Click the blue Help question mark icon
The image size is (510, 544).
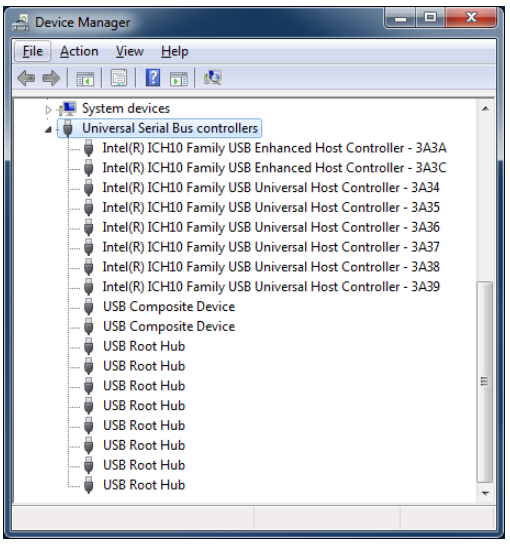coord(153,77)
